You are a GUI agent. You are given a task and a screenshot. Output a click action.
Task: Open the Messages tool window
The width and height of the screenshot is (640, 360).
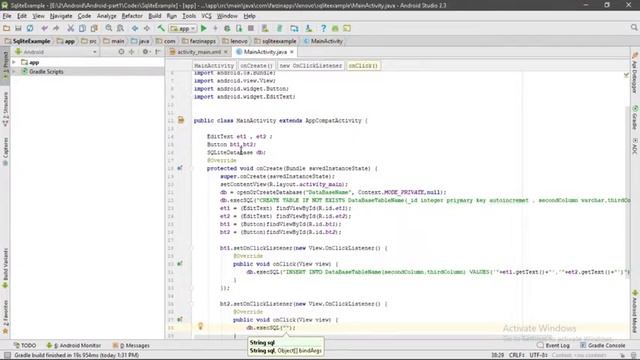click(131, 345)
